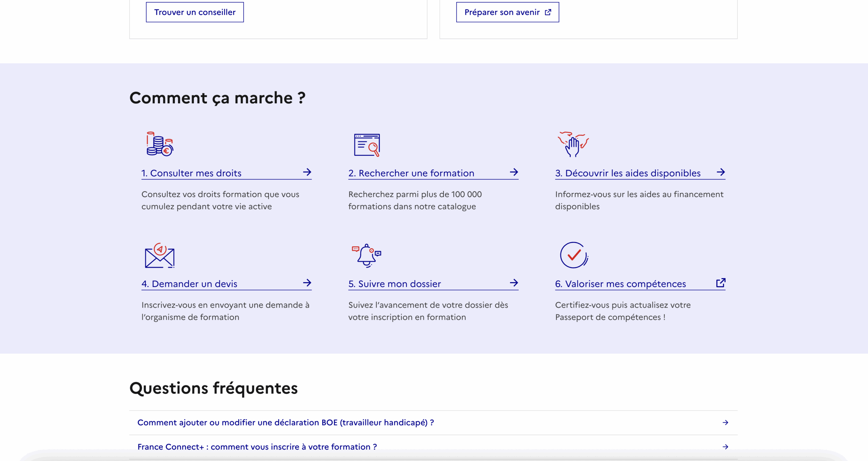Click the external link icon on Préparer son avenir
This screenshot has width=868, height=461.
pyautogui.click(x=548, y=12)
